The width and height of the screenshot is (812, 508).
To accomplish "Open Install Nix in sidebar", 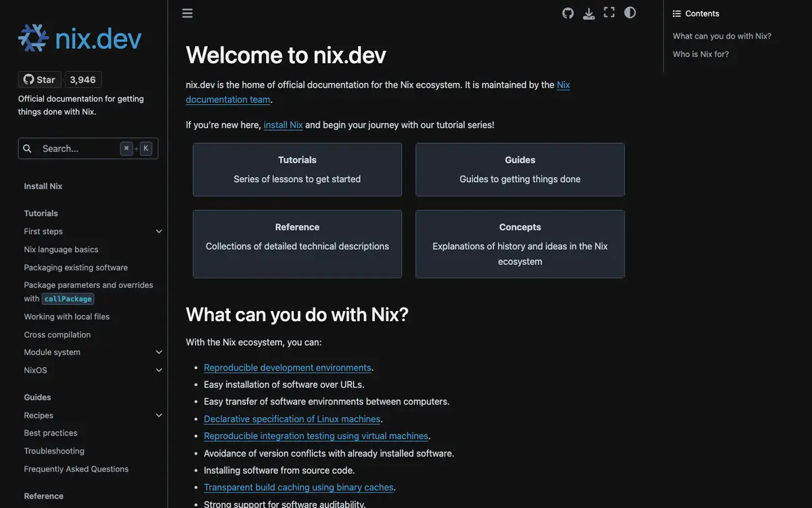I will click(43, 186).
